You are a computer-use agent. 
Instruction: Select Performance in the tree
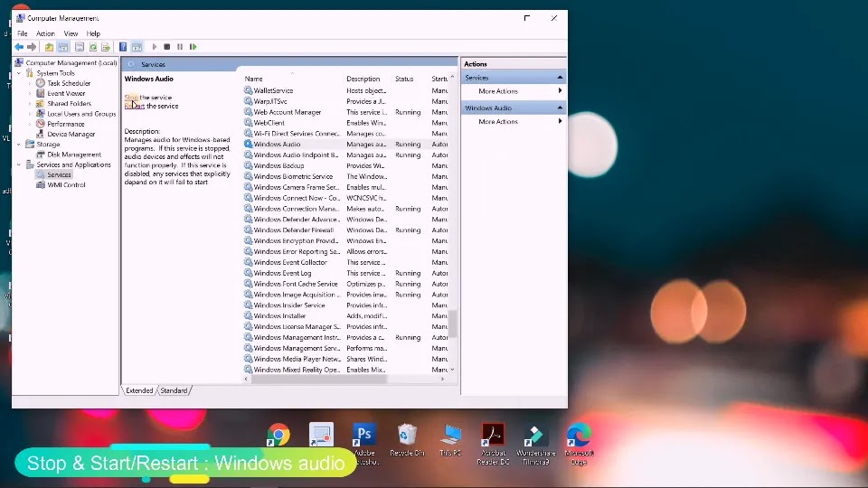(x=66, y=124)
